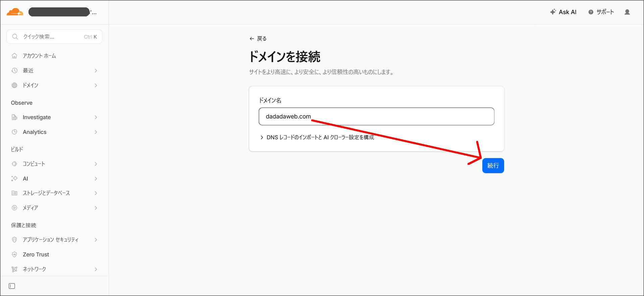Image resolution: width=644 pixels, height=296 pixels.
Task: Expand the Investigate chevron
Action: (x=96, y=117)
